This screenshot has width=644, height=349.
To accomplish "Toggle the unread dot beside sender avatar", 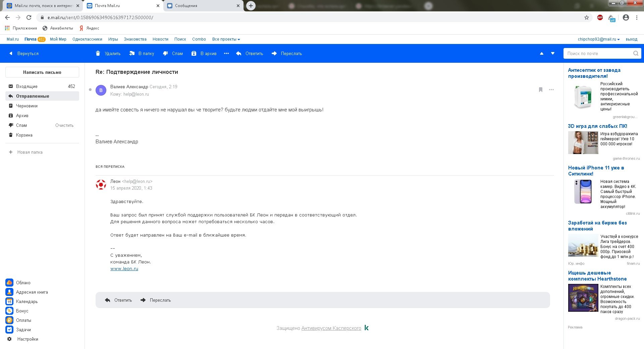I will [x=90, y=90].
